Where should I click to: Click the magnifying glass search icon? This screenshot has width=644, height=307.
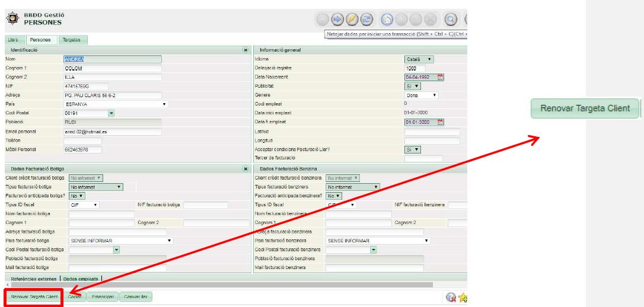451,19
